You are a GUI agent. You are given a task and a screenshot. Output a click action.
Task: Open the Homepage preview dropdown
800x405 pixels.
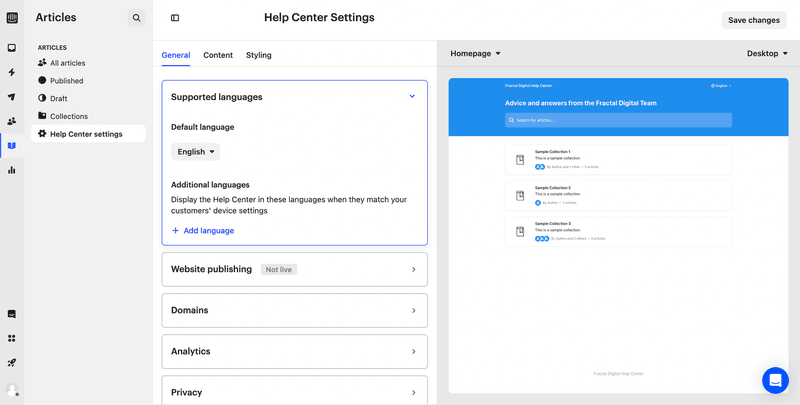point(475,54)
